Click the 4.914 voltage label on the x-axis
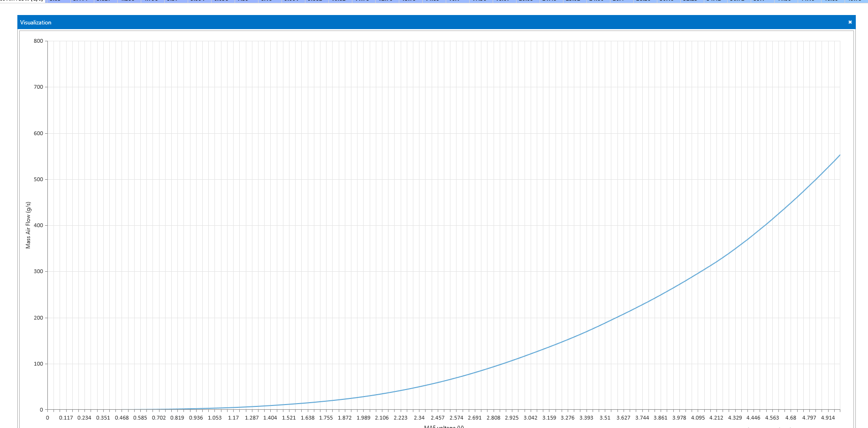Viewport: 868px width, 428px height. [x=828, y=418]
